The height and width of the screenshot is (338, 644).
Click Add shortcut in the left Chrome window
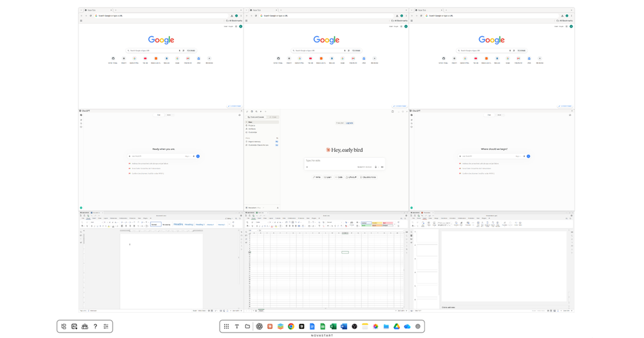tap(209, 59)
